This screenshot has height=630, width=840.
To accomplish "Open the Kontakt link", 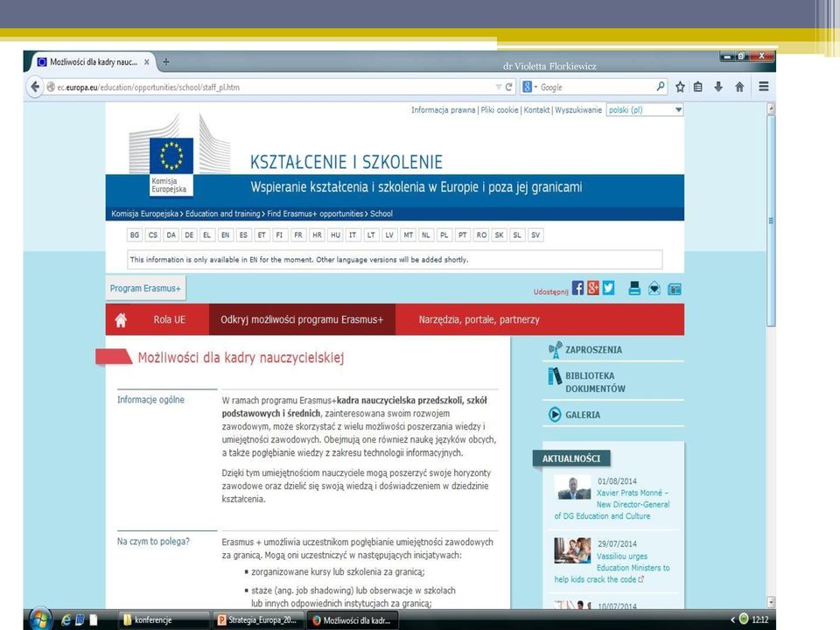I will pos(536,110).
